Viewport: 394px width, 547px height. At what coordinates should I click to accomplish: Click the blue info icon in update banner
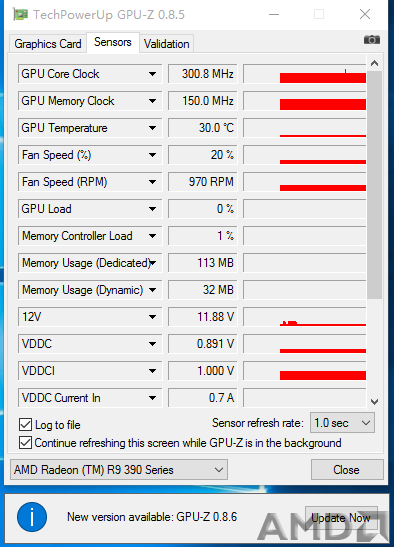tap(32, 517)
